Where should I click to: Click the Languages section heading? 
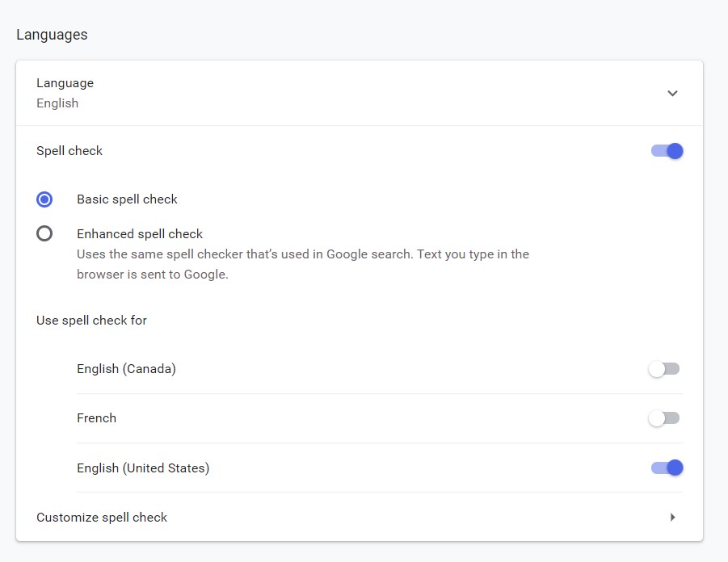[52, 35]
